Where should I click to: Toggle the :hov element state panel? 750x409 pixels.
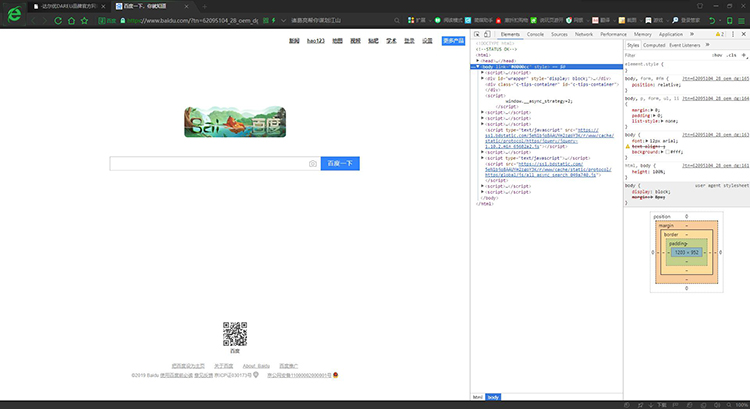717,55
